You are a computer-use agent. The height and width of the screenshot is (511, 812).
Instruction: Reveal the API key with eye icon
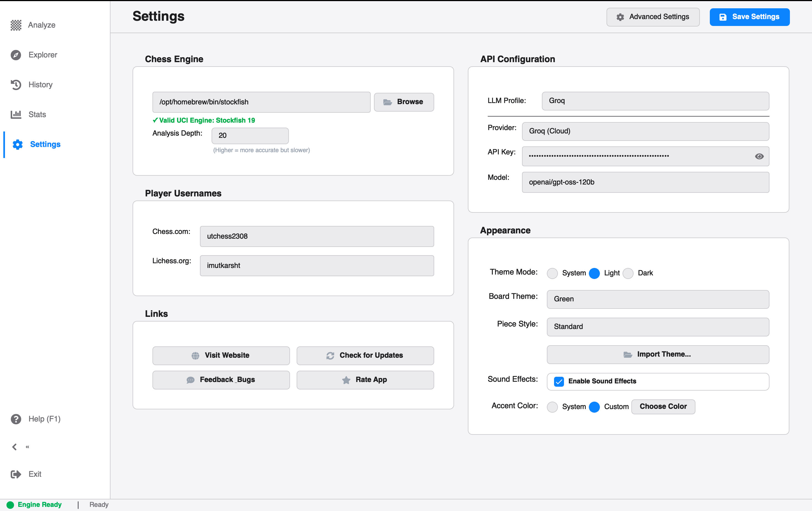coord(759,156)
